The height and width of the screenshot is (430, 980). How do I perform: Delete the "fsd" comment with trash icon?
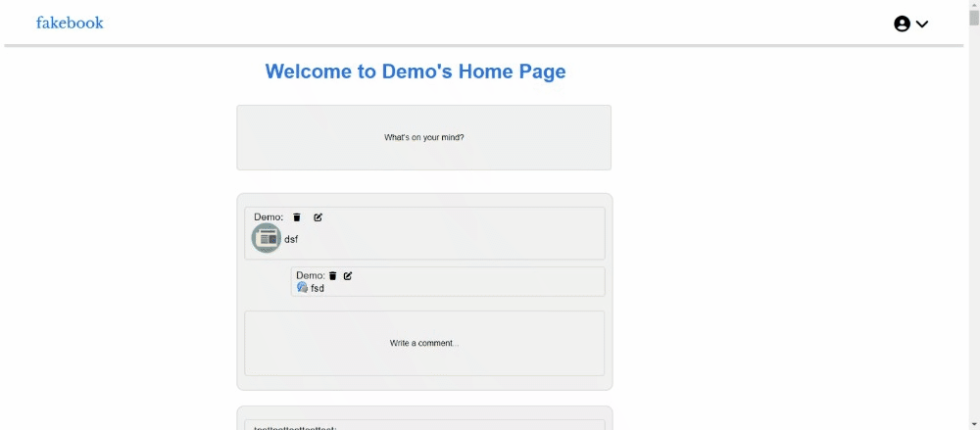(x=333, y=275)
